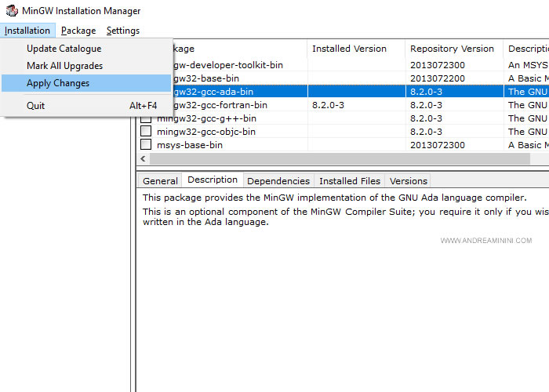
Task: Show the Installed Files tab
Action: tap(349, 181)
